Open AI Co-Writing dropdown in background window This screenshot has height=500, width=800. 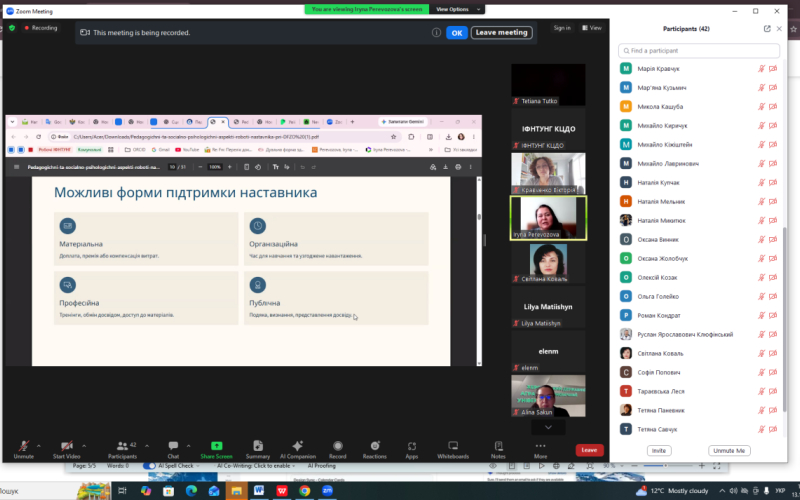pyautogui.click(x=256, y=466)
